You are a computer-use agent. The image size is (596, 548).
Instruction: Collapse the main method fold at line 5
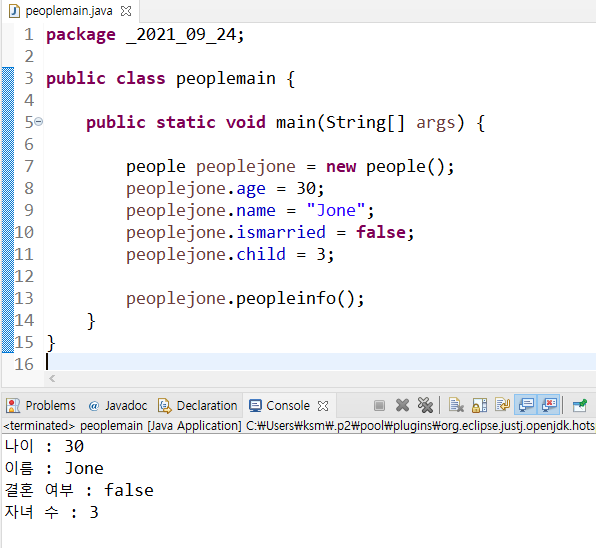pos(38,122)
